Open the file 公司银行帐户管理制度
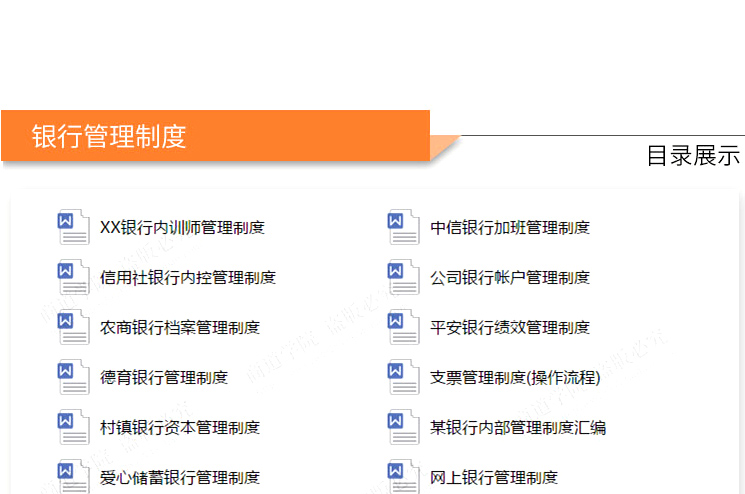 pos(510,277)
